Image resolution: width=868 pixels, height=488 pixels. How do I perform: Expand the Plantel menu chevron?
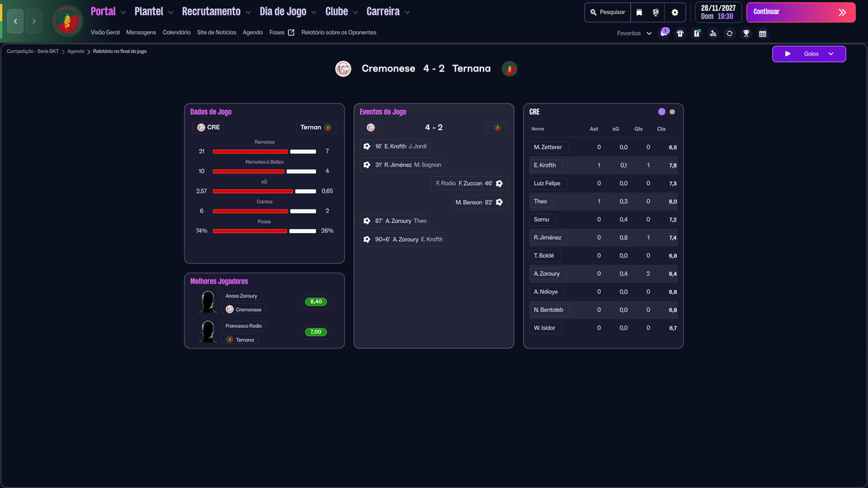point(170,12)
